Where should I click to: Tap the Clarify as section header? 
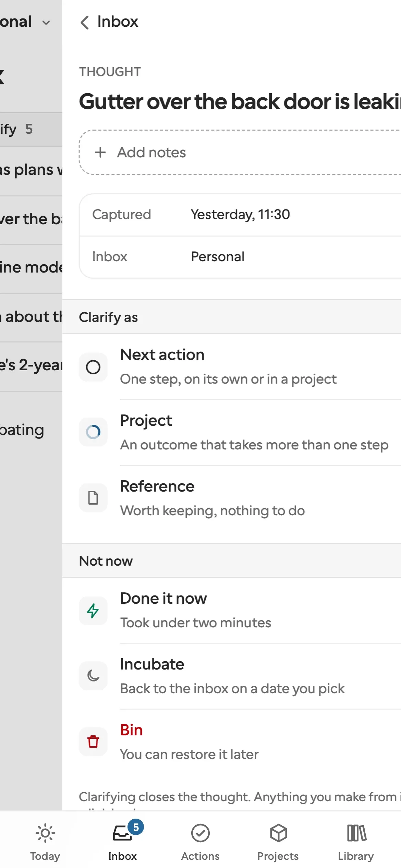232,317
